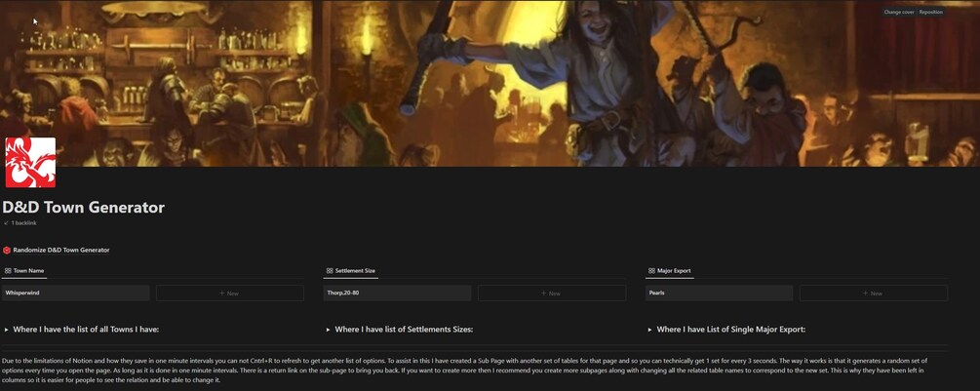Click the gallery icon of Major Export tab
Viewport: 980px width, 391px height.
651,271
